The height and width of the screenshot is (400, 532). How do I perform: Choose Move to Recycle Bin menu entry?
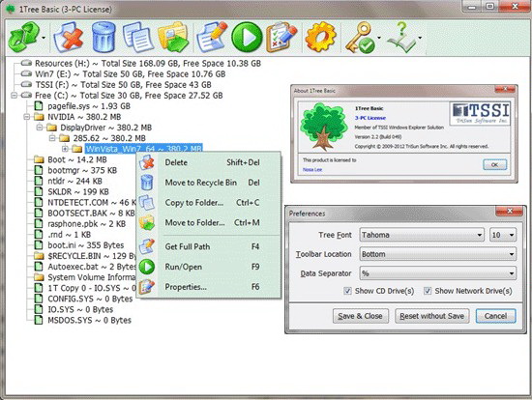pyautogui.click(x=209, y=183)
